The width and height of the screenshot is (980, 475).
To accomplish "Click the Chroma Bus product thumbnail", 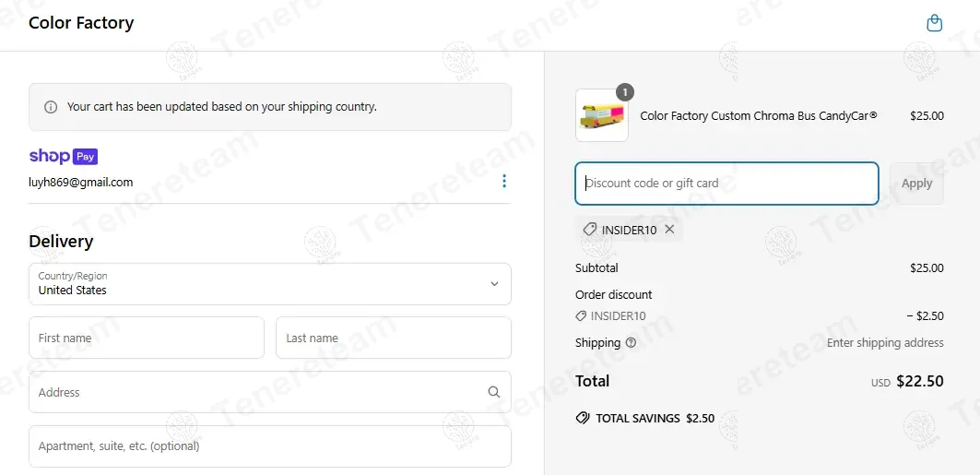I will pos(602,116).
